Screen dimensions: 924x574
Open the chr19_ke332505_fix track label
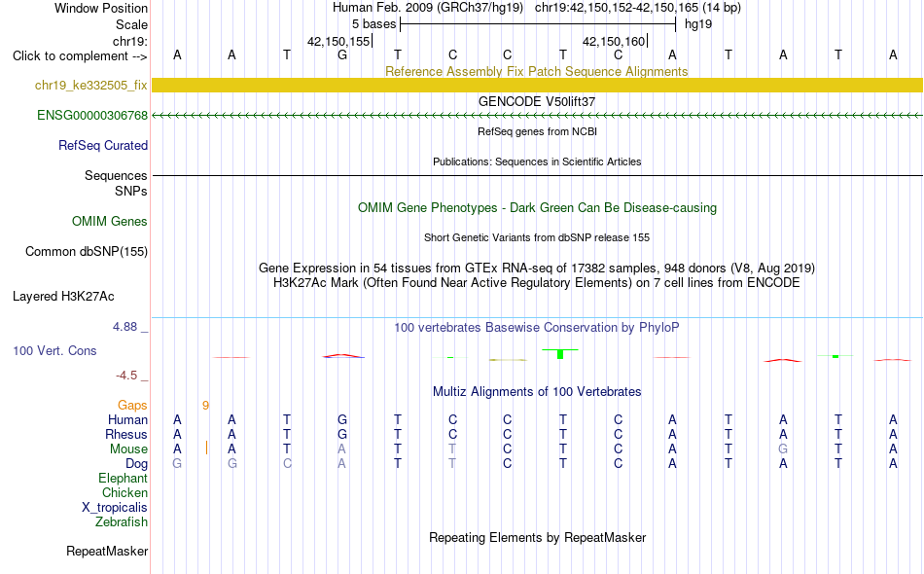(90, 86)
